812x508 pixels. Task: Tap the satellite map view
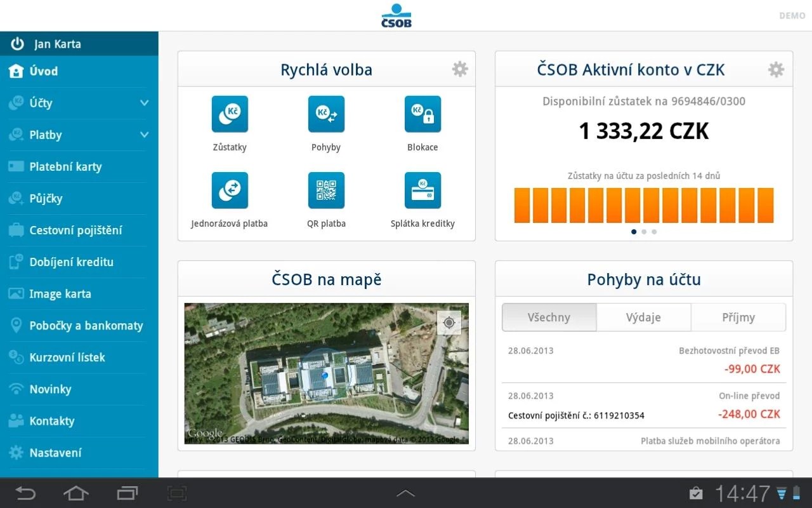pyautogui.click(x=327, y=373)
